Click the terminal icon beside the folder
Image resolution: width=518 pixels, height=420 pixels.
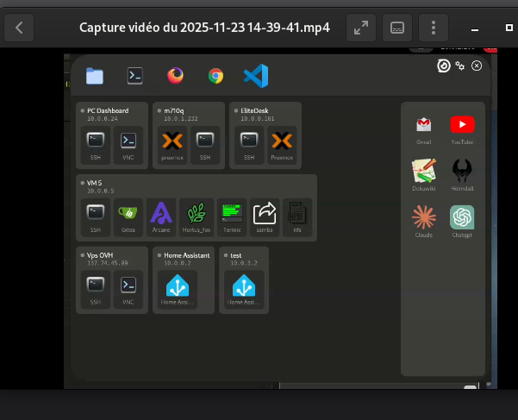[134, 76]
